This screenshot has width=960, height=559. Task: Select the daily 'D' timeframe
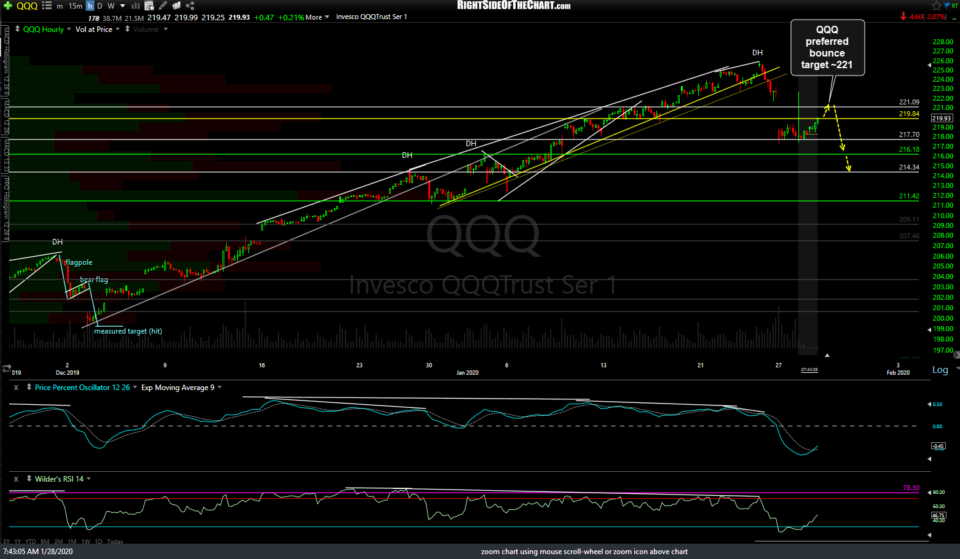coord(100,6)
